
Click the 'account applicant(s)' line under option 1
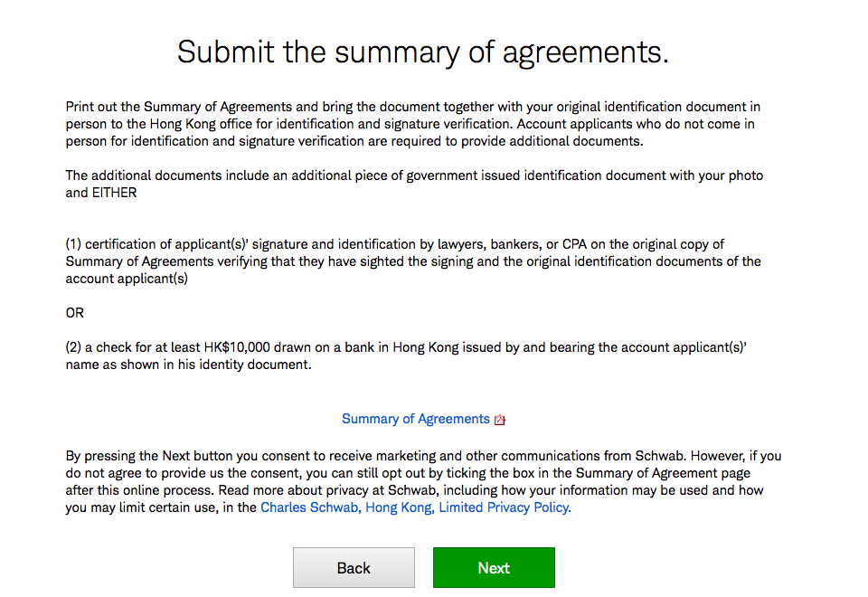coord(127,279)
